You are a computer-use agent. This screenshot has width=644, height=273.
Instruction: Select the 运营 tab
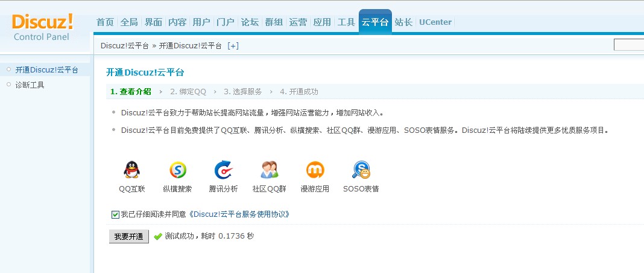(298, 22)
